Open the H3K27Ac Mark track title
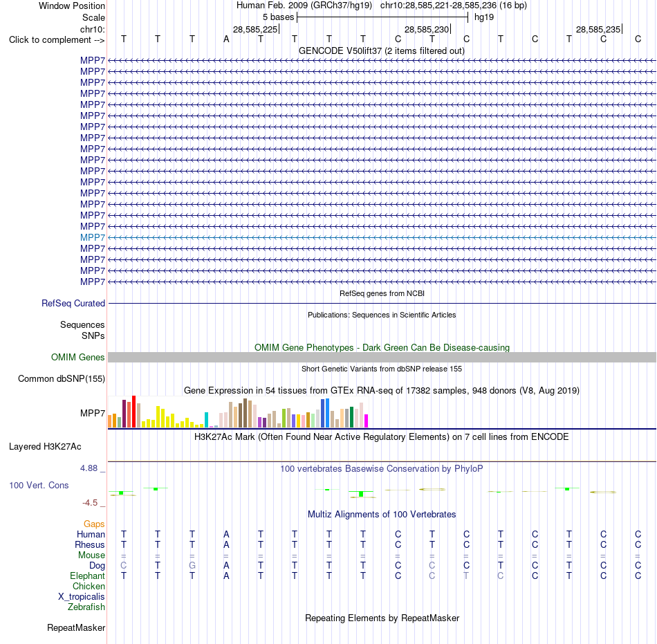 pos(382,437)
